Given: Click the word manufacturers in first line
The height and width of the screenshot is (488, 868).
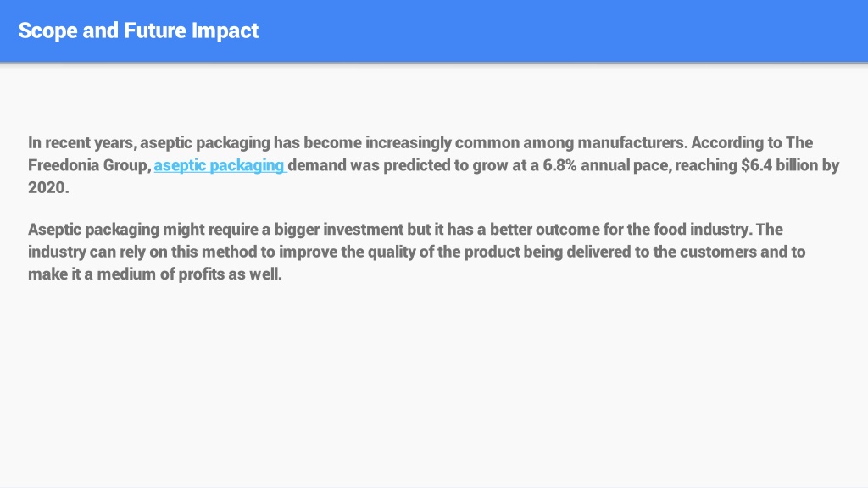Looking at the screenshot, I should click(x=632, y=142).
